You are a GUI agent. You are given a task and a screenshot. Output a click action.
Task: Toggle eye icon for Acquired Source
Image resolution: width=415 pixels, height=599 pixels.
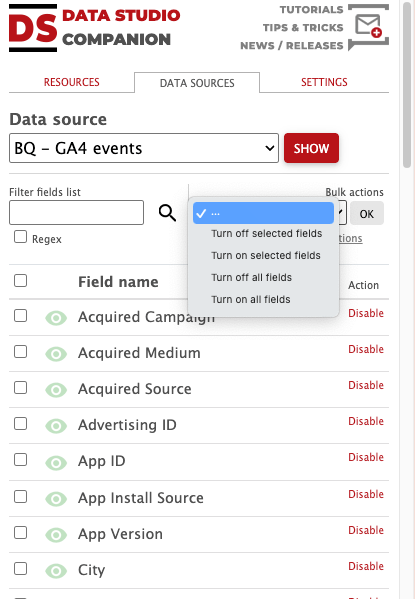pos(56,390)
